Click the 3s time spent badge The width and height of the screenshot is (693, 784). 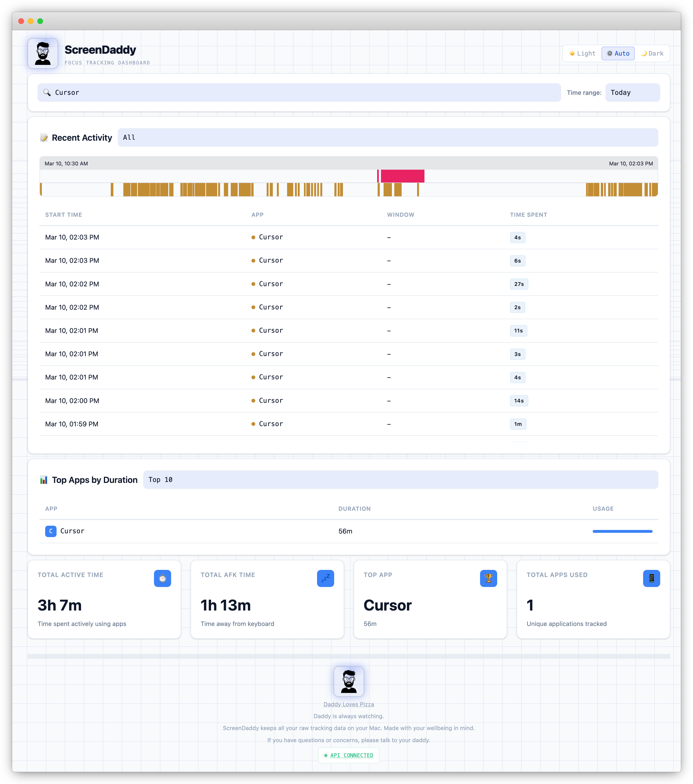click(x=517, y=354)
